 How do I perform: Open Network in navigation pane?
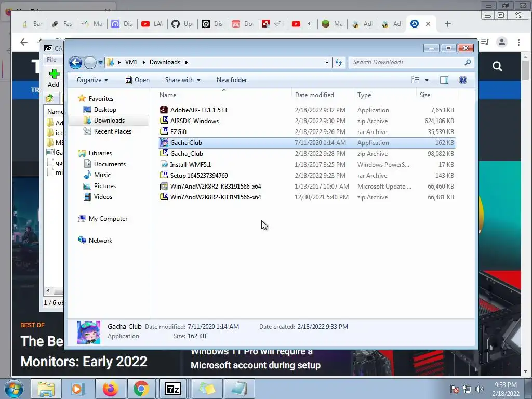coord(95,240)
